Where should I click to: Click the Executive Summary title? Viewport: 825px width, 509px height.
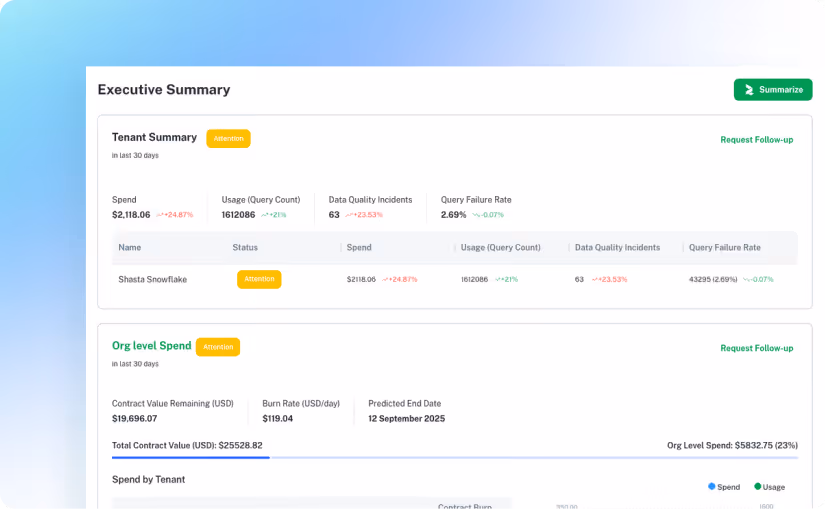tap(164, 89)
